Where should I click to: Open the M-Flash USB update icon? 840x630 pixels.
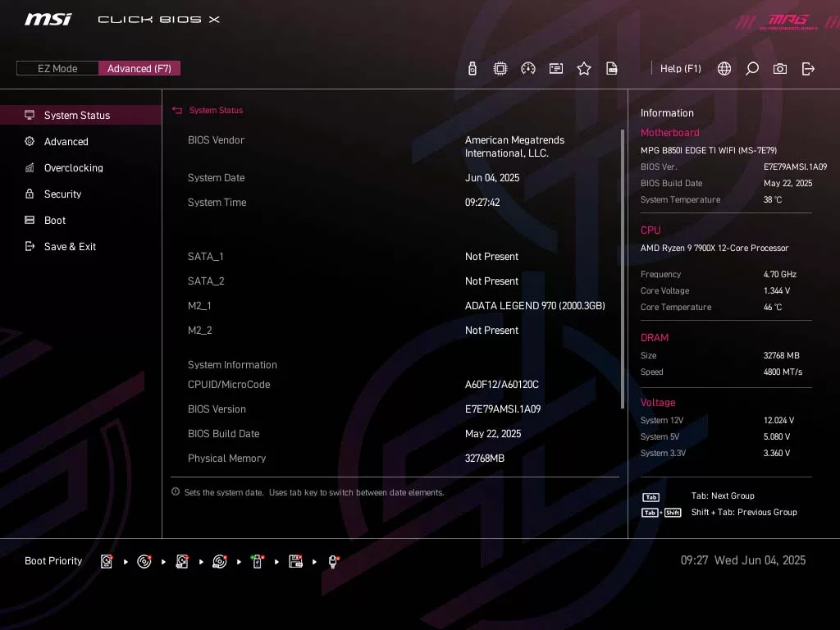click(x=472, y=69)
